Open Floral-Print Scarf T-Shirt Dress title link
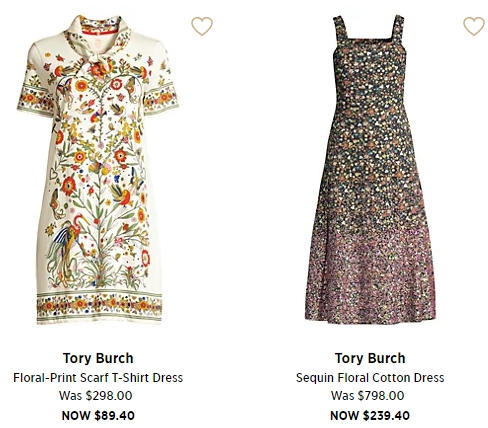This screenshot has height=428, width=488. pos(98,378)
